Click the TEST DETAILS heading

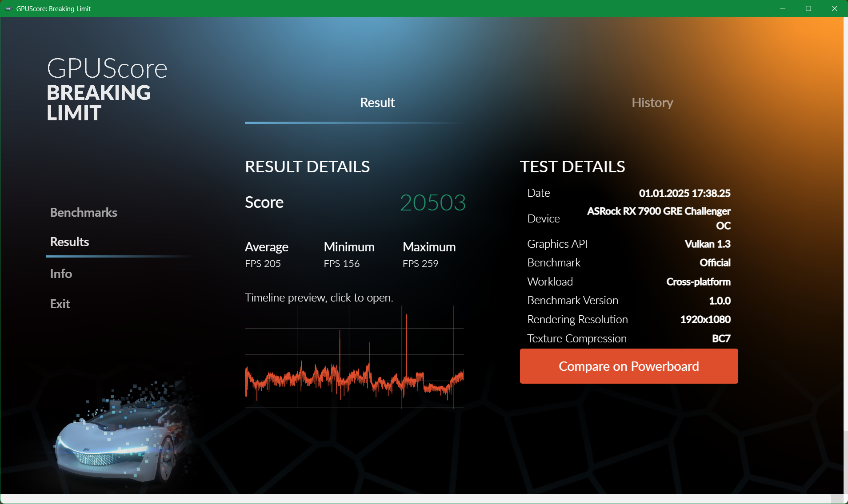click(x=572, y=167)
